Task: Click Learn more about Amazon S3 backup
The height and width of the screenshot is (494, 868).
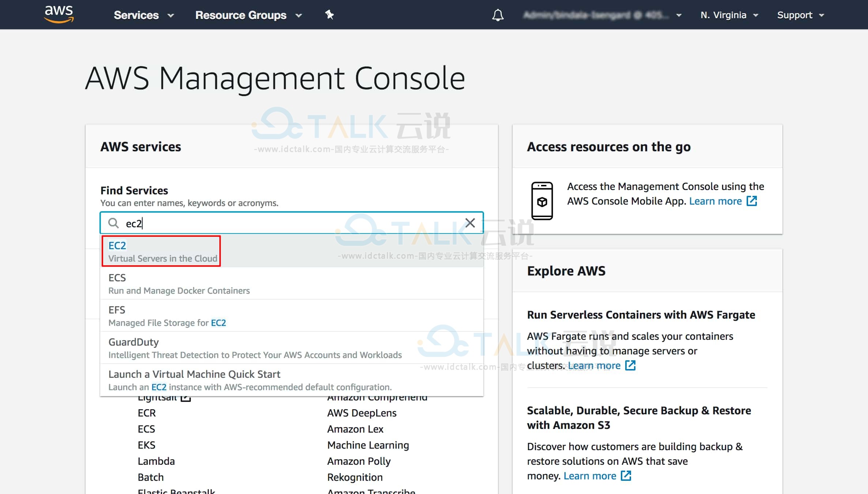Action: point(590,476)
